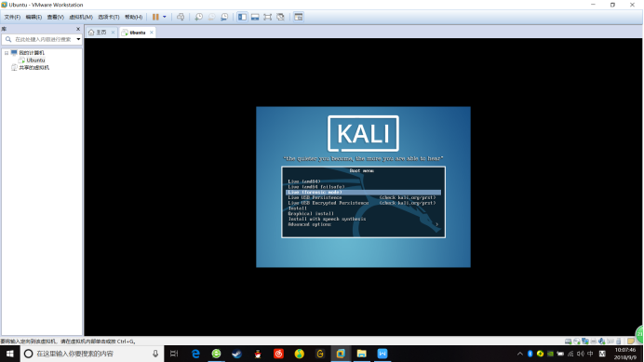644x362 pixels.
Task: Click the CD/DVD device status icon
Action: tap(577, 341)
